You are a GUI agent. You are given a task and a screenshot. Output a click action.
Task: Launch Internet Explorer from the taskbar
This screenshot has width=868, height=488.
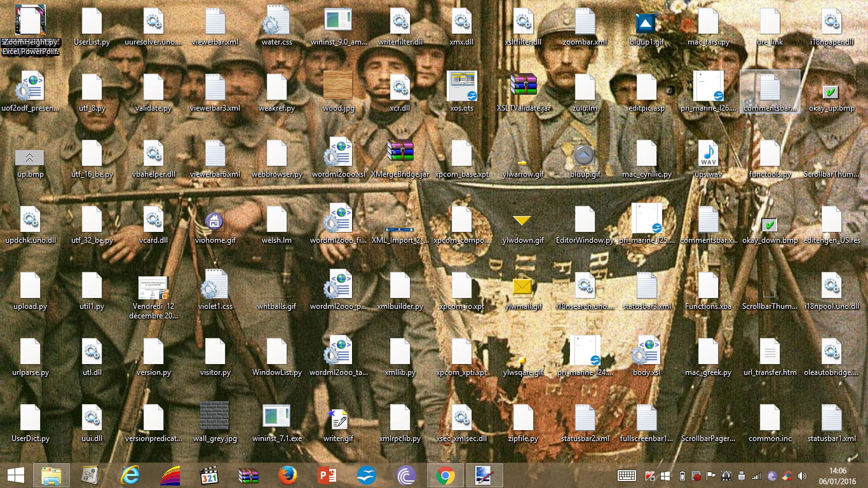point(130,475)
